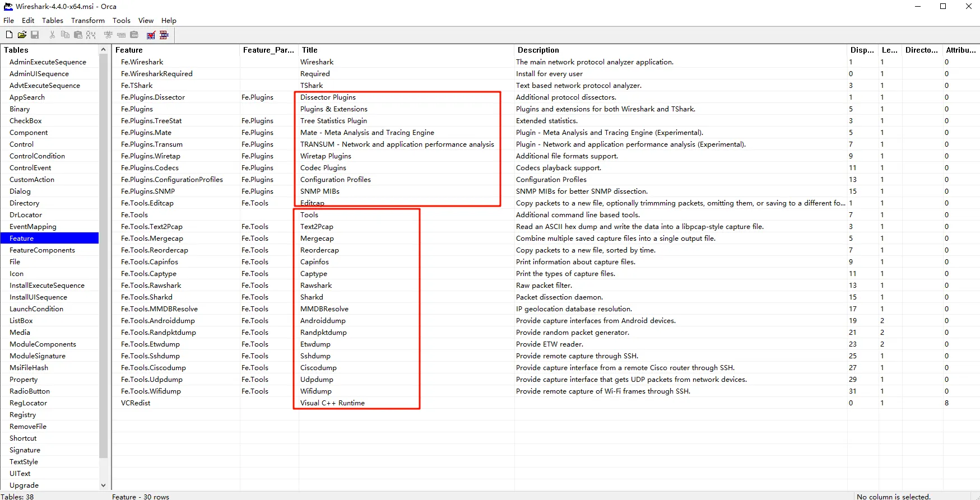Click the 'Tree Statistics Plugin' title cell

tap(333, 121)
